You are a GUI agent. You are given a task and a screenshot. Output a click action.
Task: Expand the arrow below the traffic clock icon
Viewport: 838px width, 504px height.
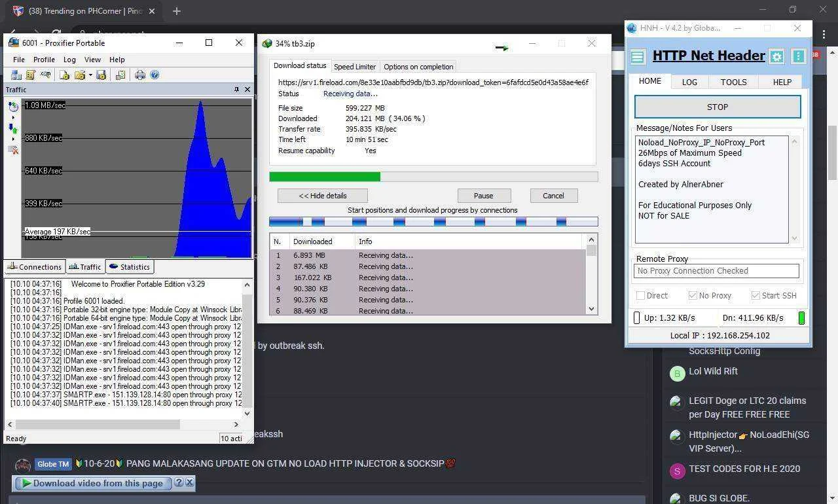coord(13,118)
